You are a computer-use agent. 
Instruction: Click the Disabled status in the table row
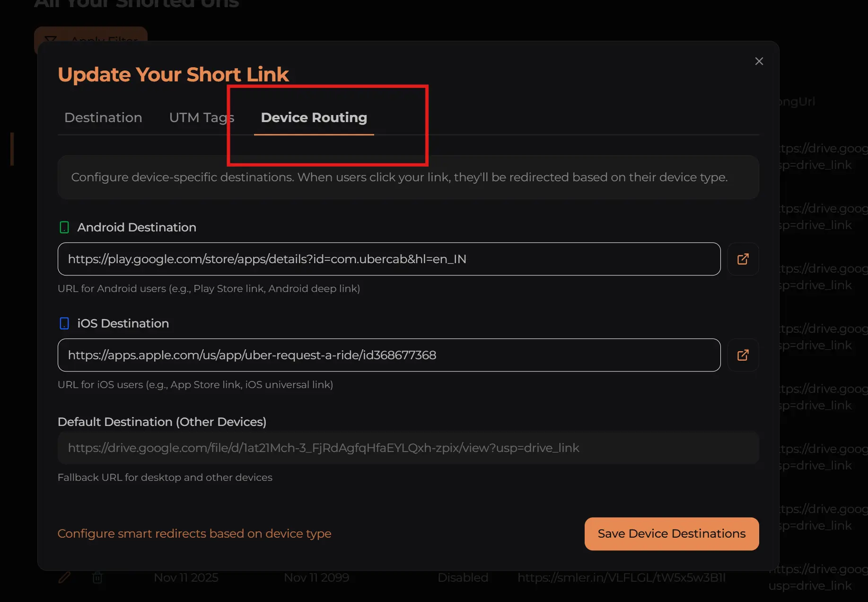pos(463,577)
